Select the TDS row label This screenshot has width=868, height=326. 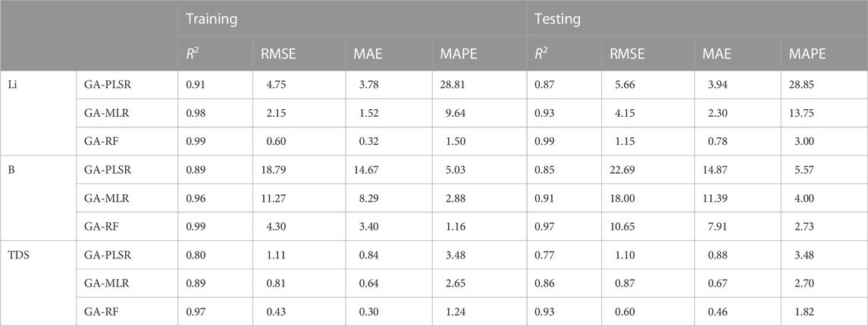tap(17, 255)
